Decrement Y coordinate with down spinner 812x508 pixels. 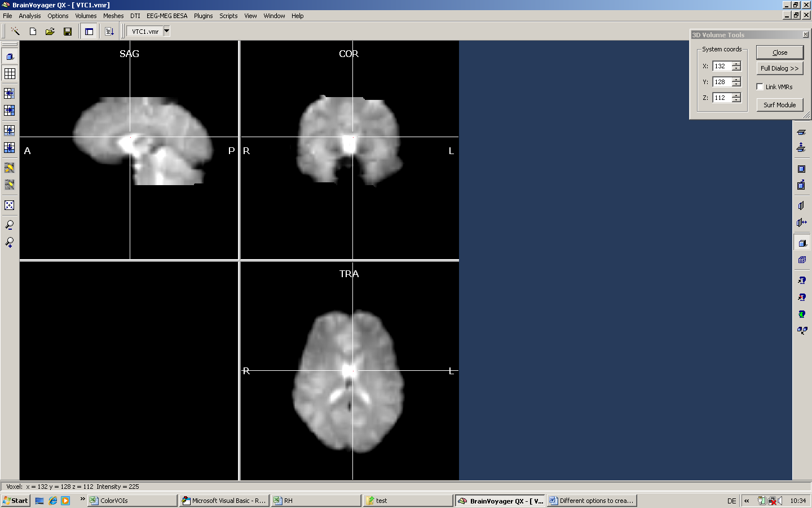tap(736, 84)
